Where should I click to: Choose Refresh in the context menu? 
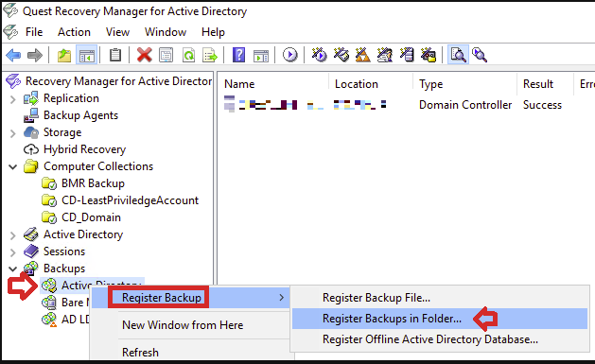[140, 353]
